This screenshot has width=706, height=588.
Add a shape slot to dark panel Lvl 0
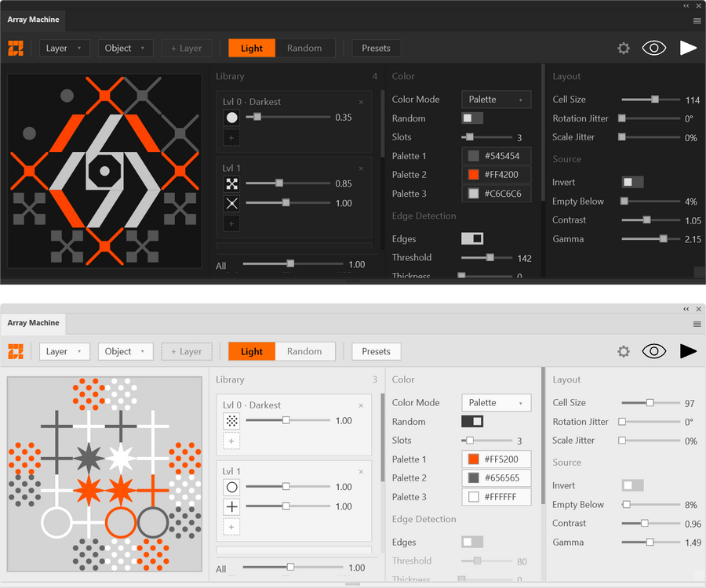231,138
